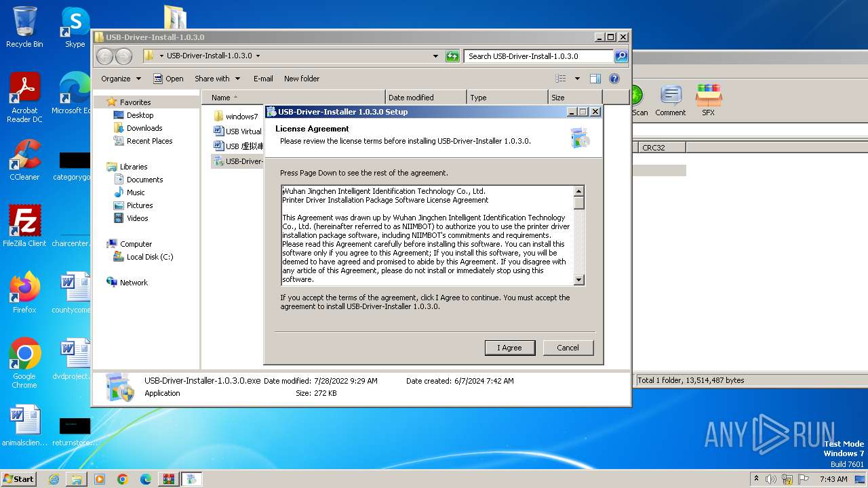Select Acrobat Reader DC desktop icon
This screenshot has width=868, height=488.
click(24, 98)
